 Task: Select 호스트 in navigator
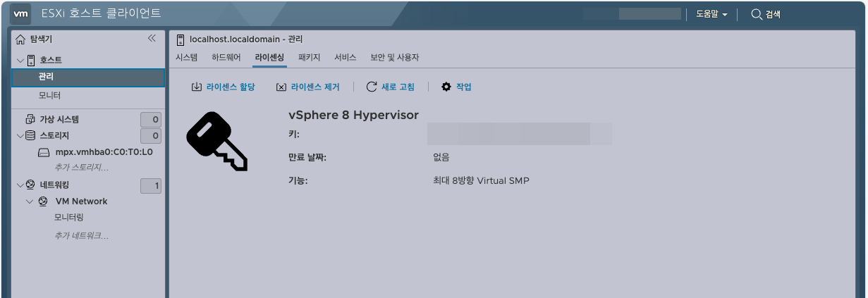point(51,61)
